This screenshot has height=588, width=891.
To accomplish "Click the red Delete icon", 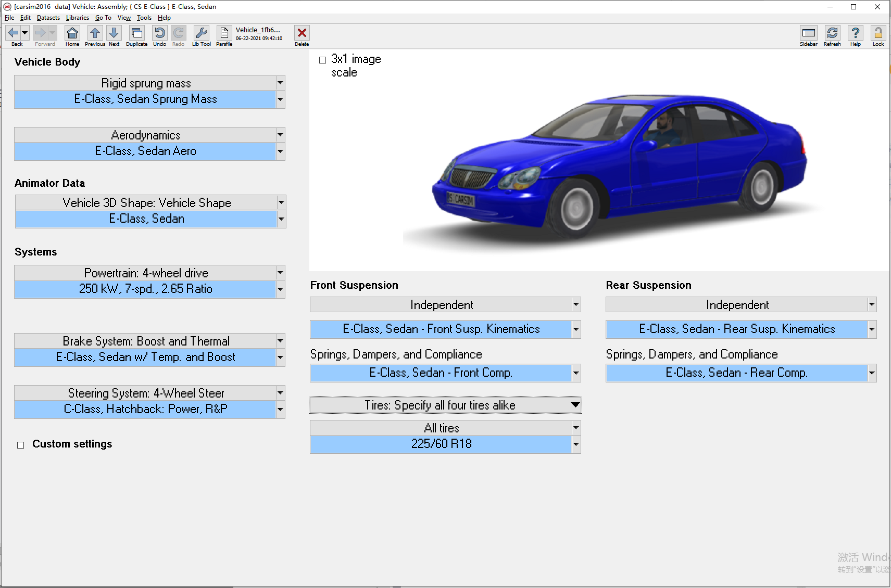I will [302, 34].
